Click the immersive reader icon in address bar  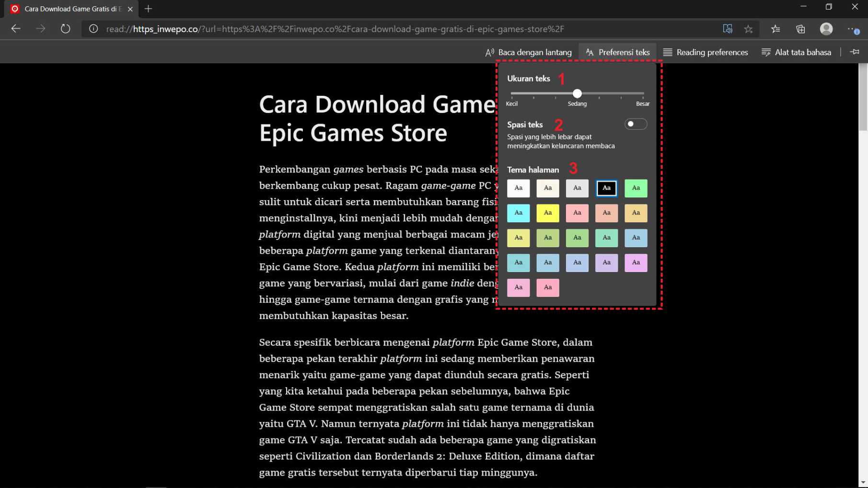coord(727,29)
